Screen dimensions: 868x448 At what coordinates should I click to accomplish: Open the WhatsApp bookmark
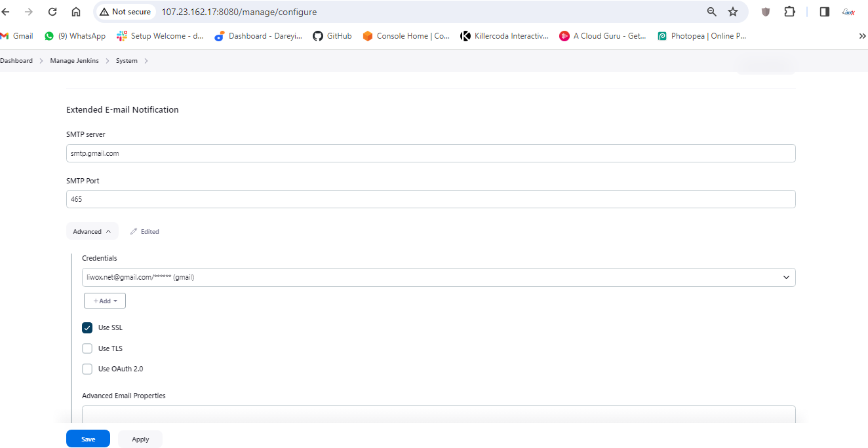[x=75, y=36]
